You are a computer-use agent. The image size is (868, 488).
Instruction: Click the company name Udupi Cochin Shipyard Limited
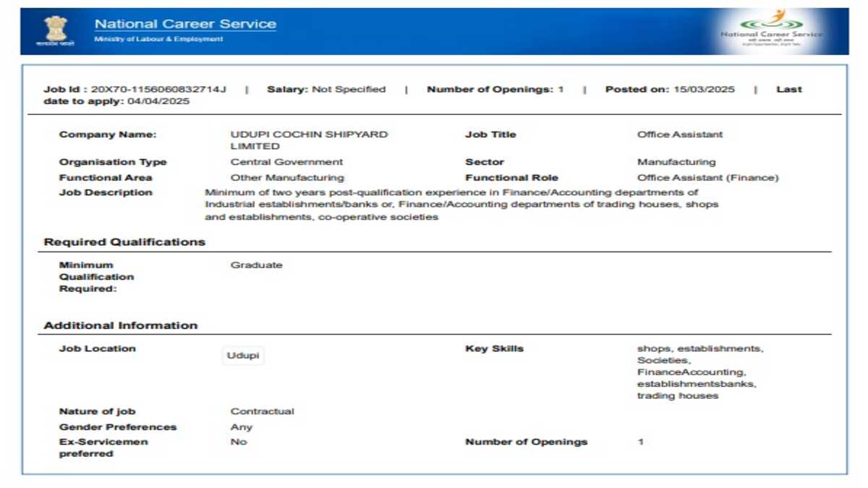pyautogui.click(x=309, y=140)
